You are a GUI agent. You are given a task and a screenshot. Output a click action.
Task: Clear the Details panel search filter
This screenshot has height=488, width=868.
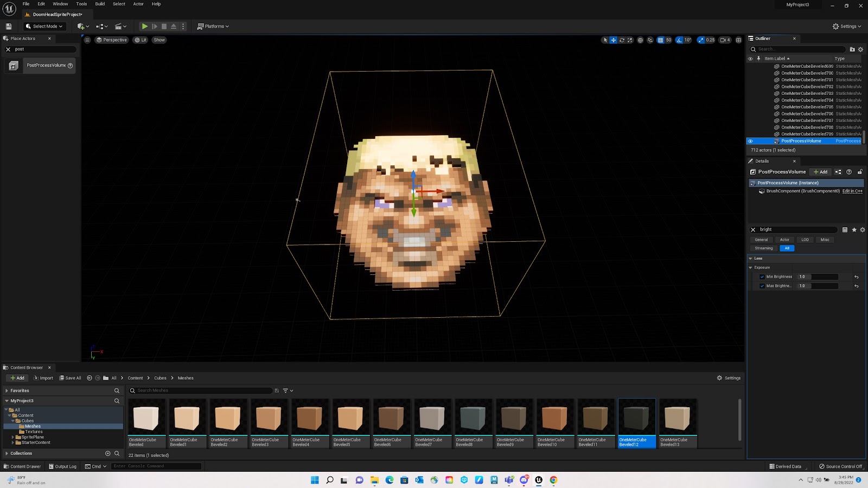click(x=753, y=230)
